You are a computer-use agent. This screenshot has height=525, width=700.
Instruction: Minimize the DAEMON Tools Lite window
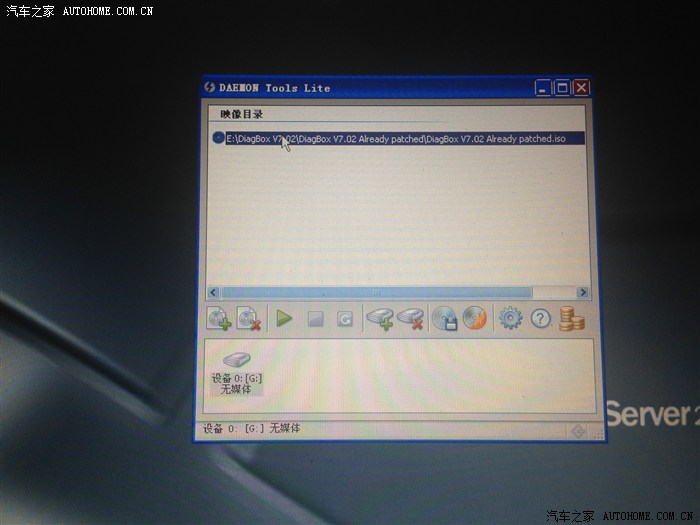pyautogui.click(x=543, y=88)
